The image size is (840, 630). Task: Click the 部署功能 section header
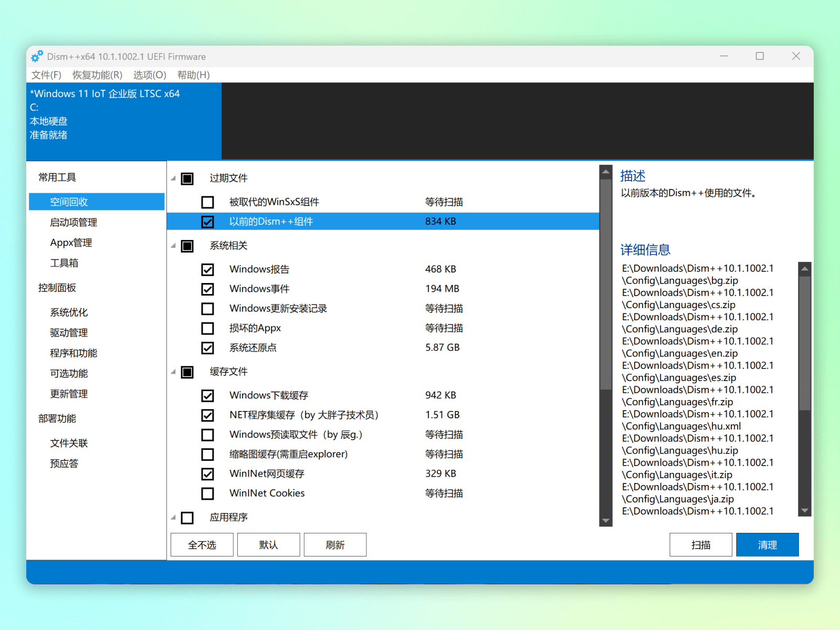[x=57, y=418]
